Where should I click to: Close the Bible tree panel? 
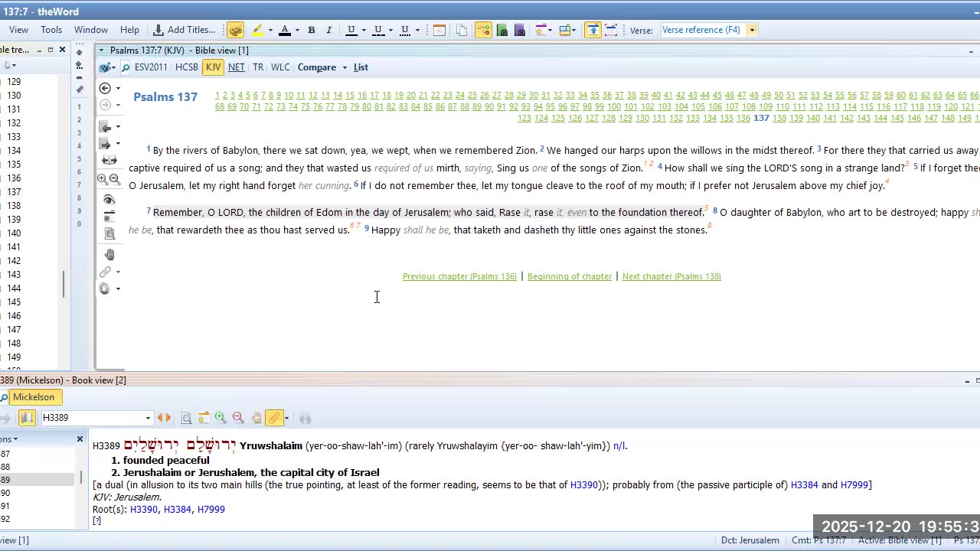point(63,50)
